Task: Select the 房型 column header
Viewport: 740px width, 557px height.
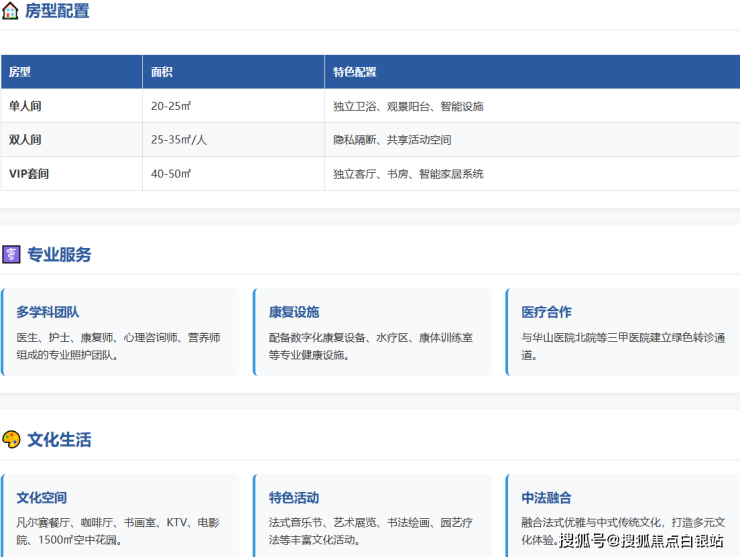Action: tap(20, 72)
